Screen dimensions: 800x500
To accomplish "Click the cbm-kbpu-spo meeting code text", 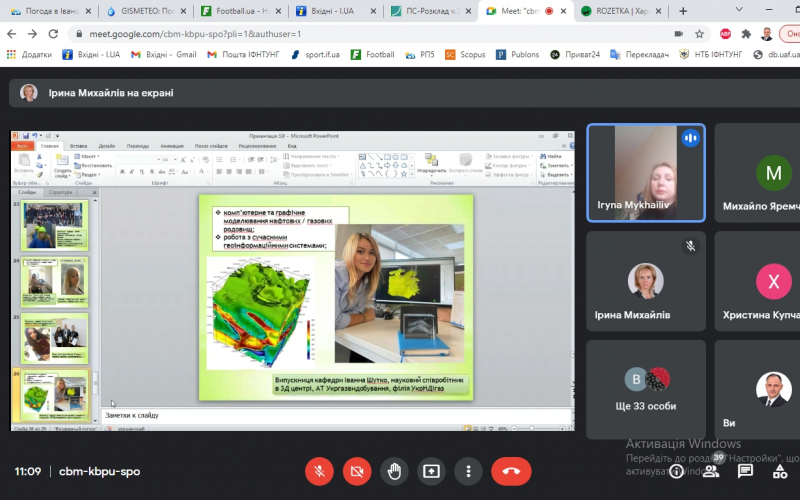I will pos(99,471).
